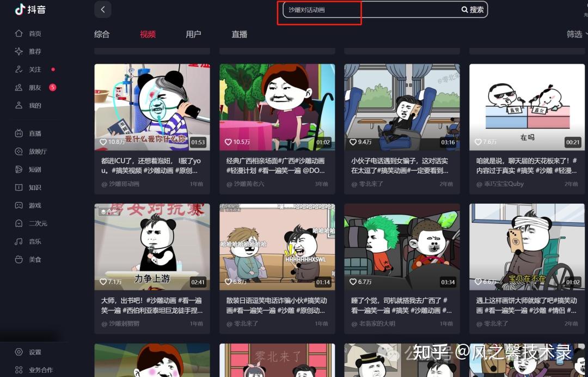The width and height of the screenshot is (588, 377).
Task: Click the back arrow button
Action: 102,9
